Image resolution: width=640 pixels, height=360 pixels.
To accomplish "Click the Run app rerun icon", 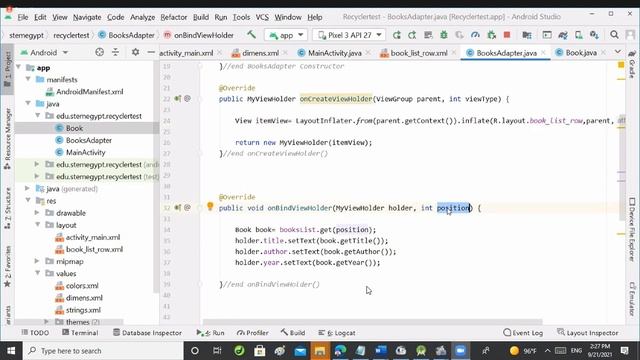I will coord(397,35).
